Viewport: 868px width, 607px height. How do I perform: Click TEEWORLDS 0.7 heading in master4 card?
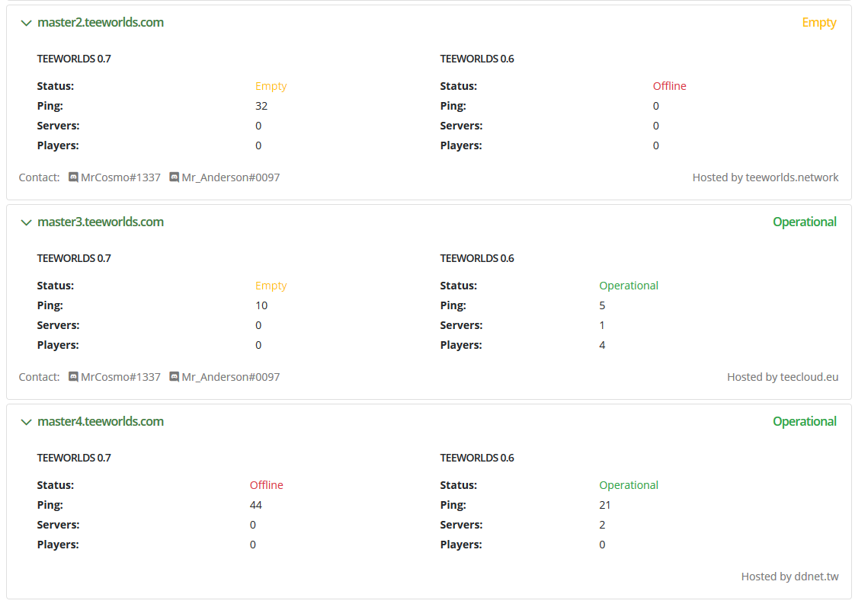(x=74, y=458)
